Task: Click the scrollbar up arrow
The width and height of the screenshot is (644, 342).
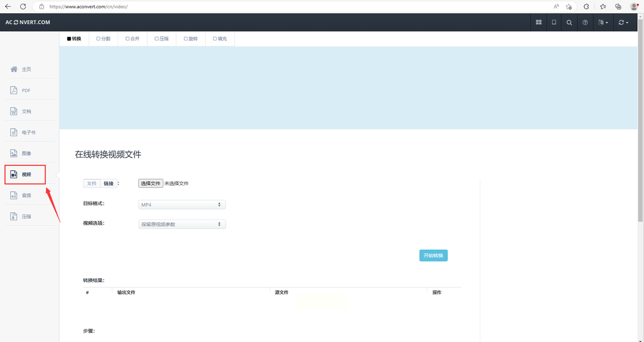Action: (x=641, y=17)
